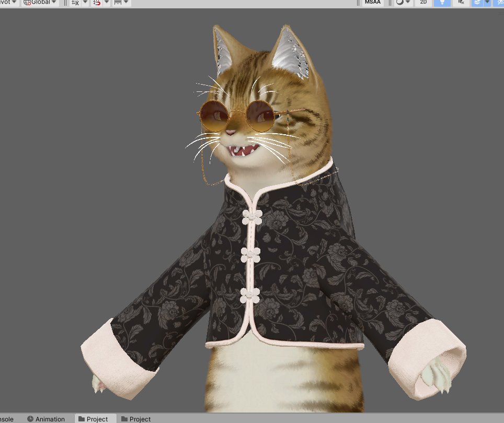Toggle scene lighting bulb
Screen dimensions: 504x423
442,2
